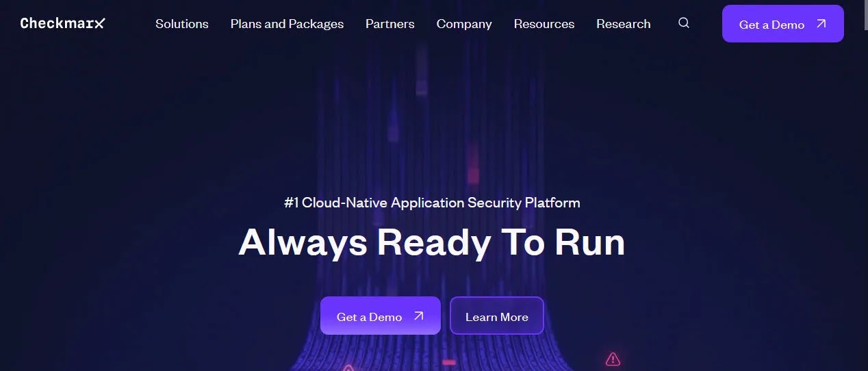Click the Learn More button
Image resolution: width=868 pixels, height=371 pixels.
497,316
